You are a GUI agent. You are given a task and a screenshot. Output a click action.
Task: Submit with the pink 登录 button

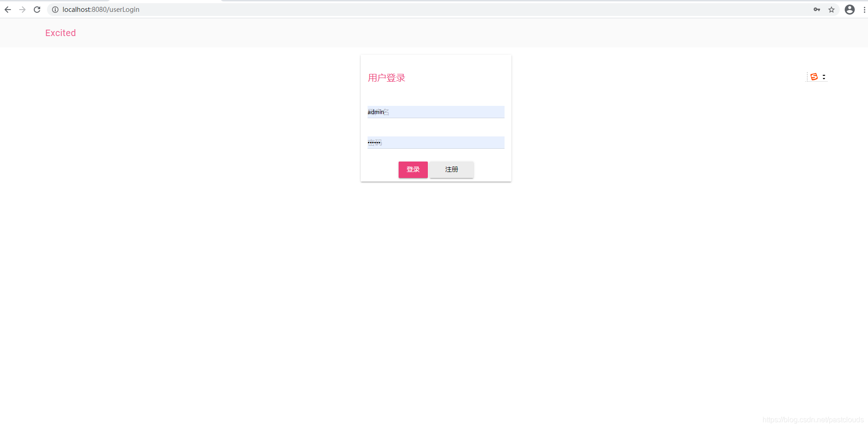(x=413, y=169)
